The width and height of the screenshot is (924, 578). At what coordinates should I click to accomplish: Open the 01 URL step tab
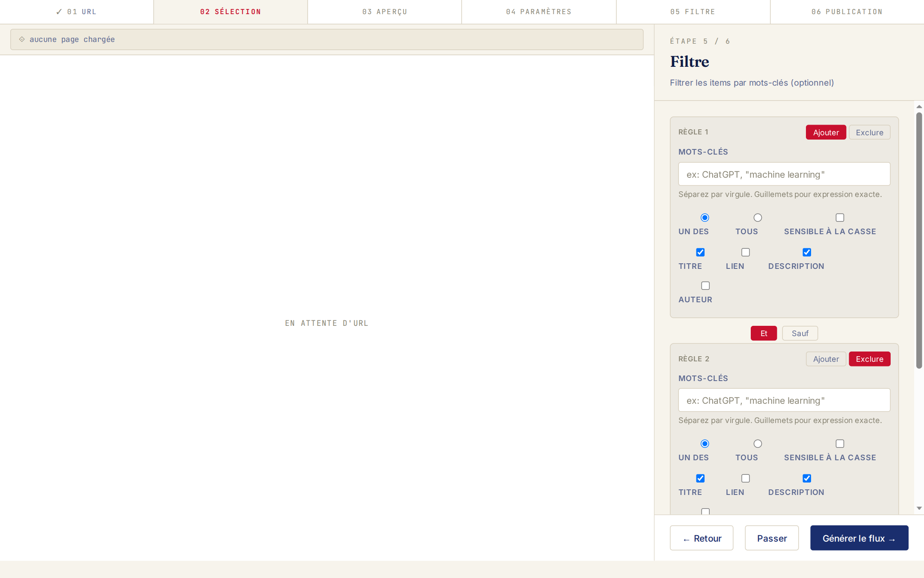tap(77, 12)
